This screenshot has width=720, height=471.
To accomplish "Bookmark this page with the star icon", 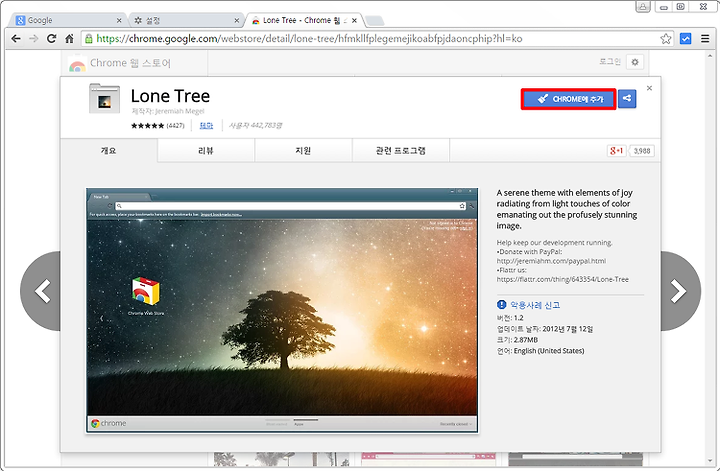I will coord(665,39).
